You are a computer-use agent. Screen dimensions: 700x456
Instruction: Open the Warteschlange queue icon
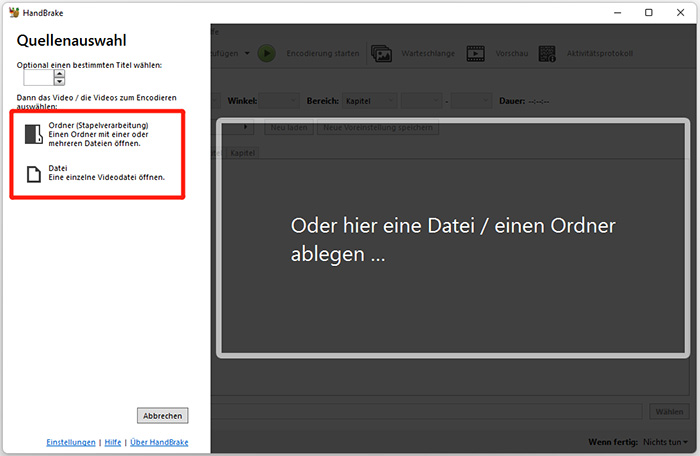(381, 53)
